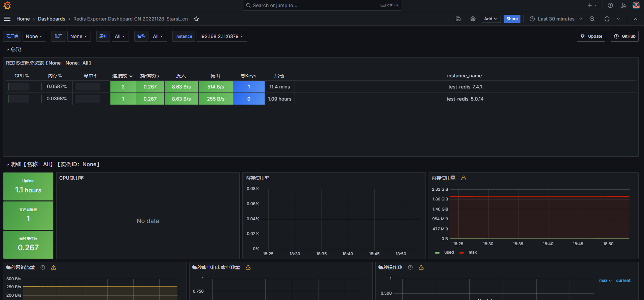Viewport: 644px width, 300px height.
Task: Click the 11.4 mins uptime cell
Action: coord(280,87)
